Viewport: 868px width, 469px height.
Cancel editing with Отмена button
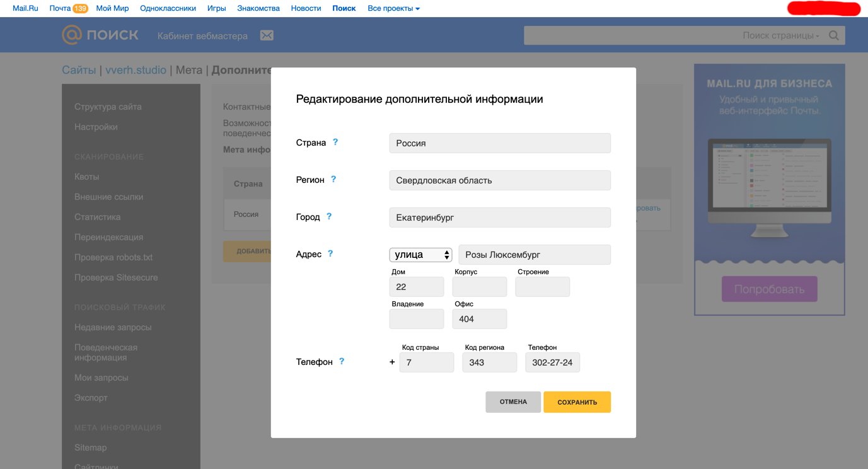(x=513, y=402)
